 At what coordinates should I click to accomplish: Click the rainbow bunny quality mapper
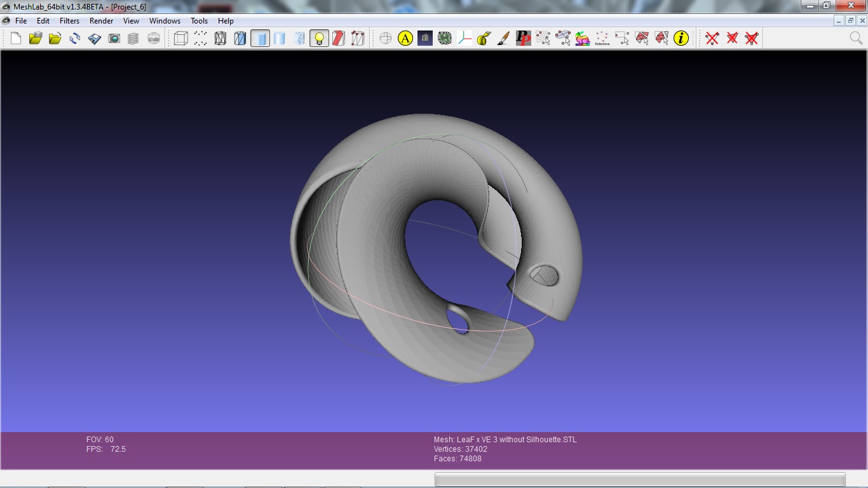pyautogui.click(x=583, y=39)
